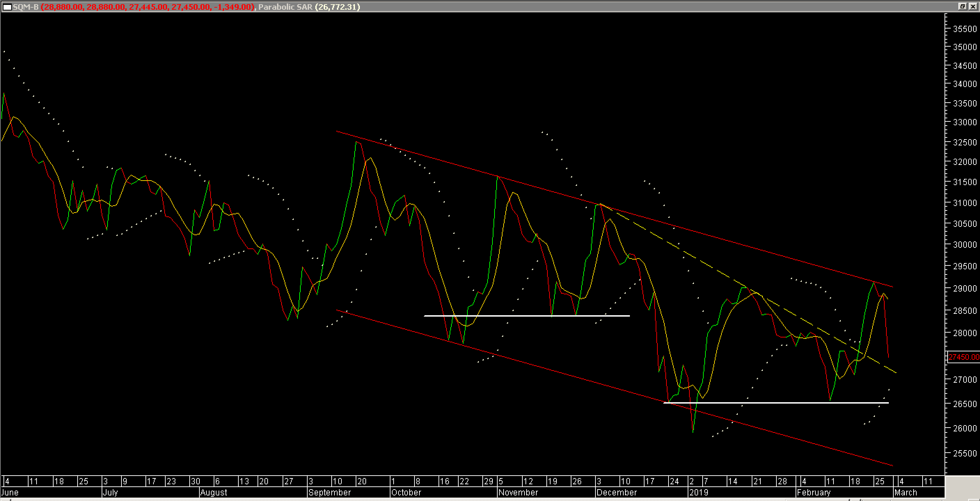Screen dimensions: 980x501
Task: Click the date label 16 in October
Action: 445,481
